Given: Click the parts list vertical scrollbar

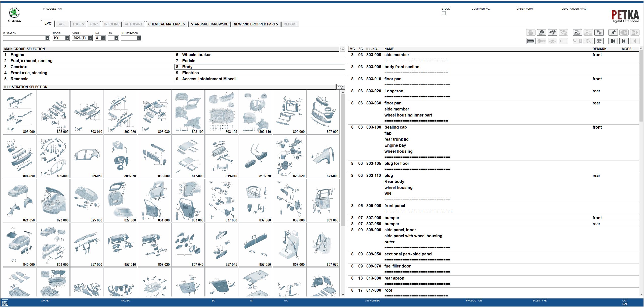Looking at the screenshot, I should pos(641,86).
